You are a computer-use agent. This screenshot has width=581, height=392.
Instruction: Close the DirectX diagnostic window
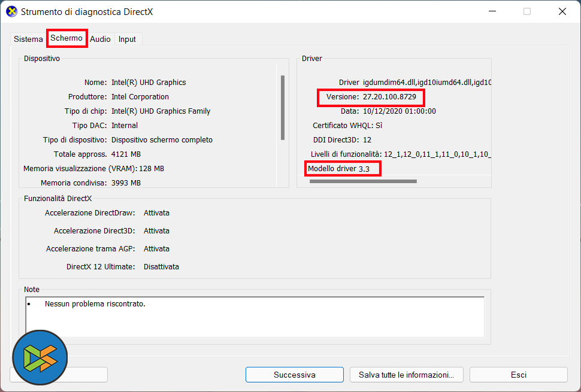tap(562, 11)
